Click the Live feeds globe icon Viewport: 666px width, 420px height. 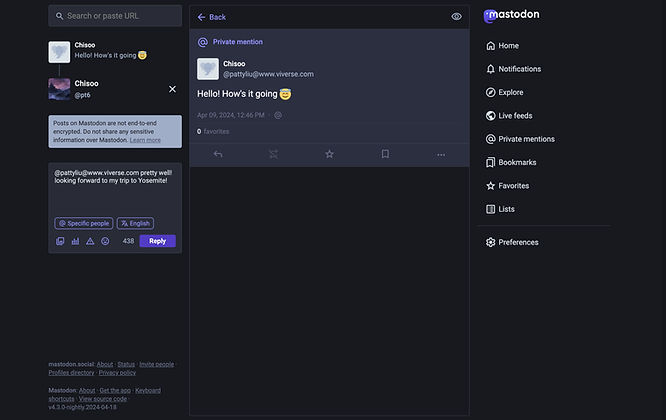(491, 116)
